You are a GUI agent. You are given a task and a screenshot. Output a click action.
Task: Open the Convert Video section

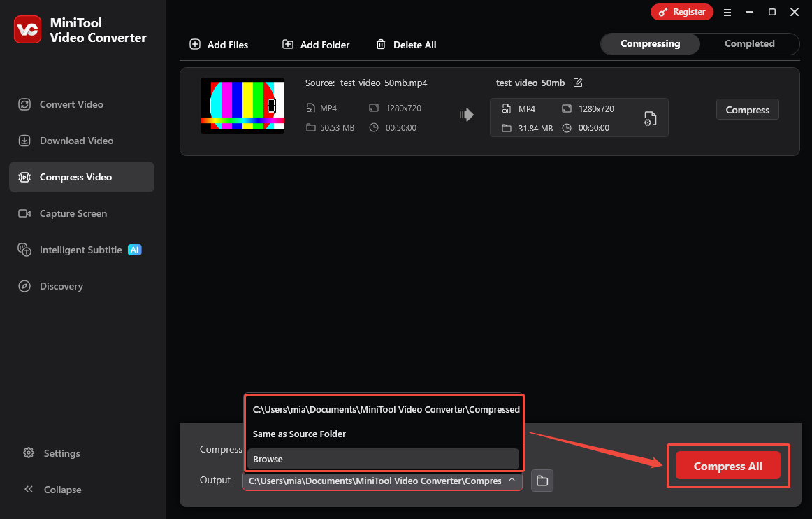click(70, 104)
